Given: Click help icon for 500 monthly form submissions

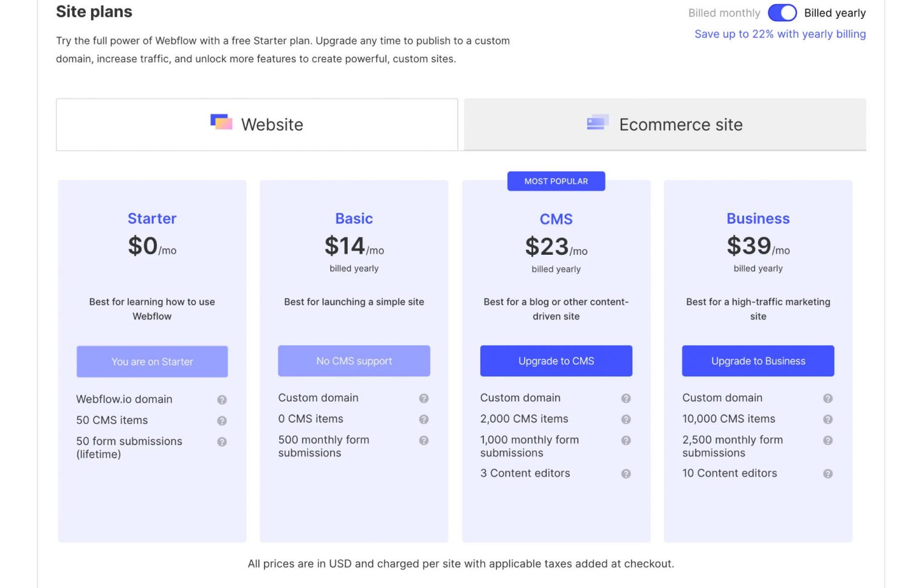Looking at the screenshot, I should (424, 440).
